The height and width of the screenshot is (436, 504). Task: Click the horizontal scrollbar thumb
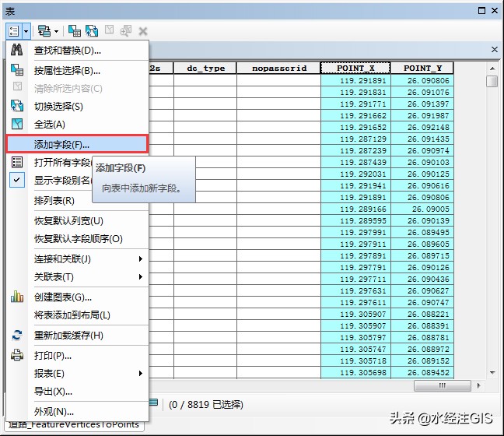[443, 385]
